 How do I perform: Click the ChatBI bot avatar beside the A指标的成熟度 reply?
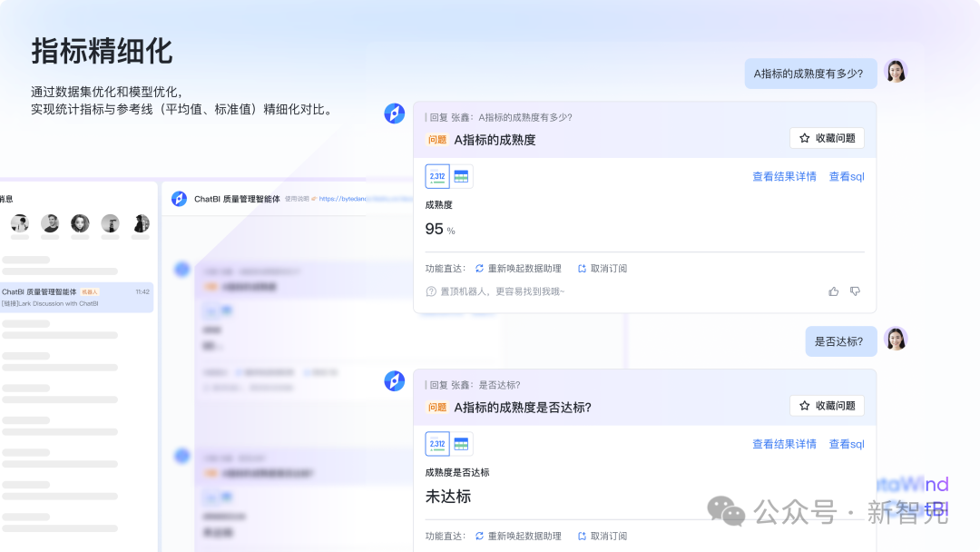click(x=395, y=113)
